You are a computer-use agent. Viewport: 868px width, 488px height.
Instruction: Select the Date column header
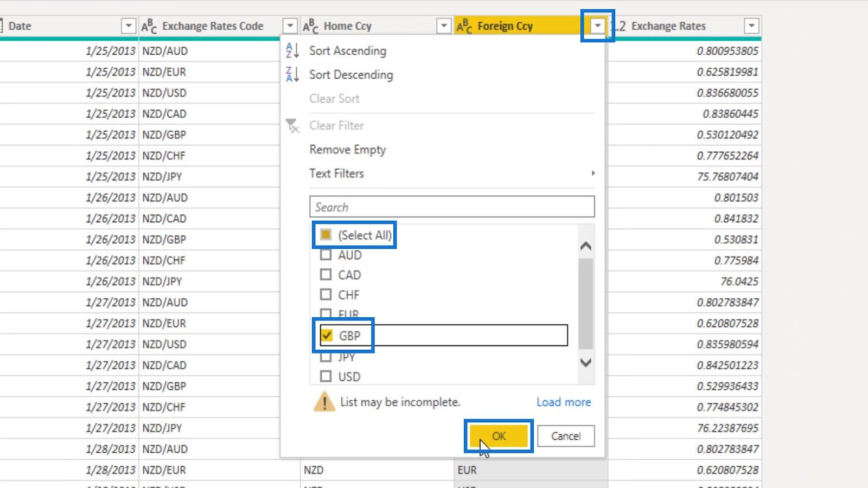(x=69, y=26)
